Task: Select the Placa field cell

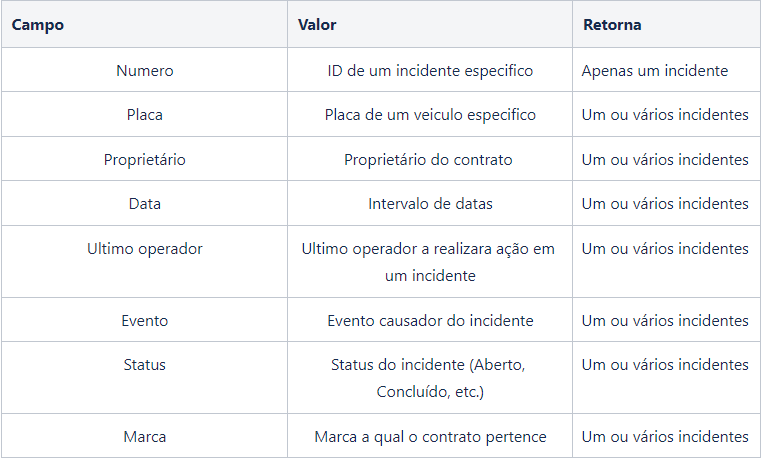Action: pyautogui.click(x=144, y=114)
